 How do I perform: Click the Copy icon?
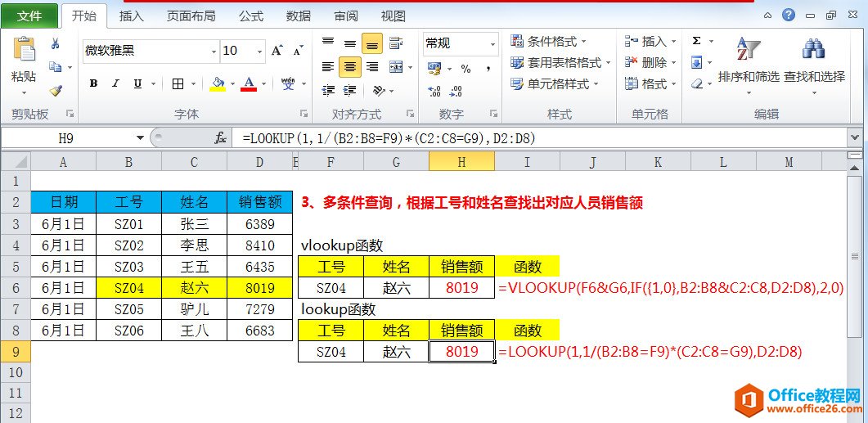point(56,67)
